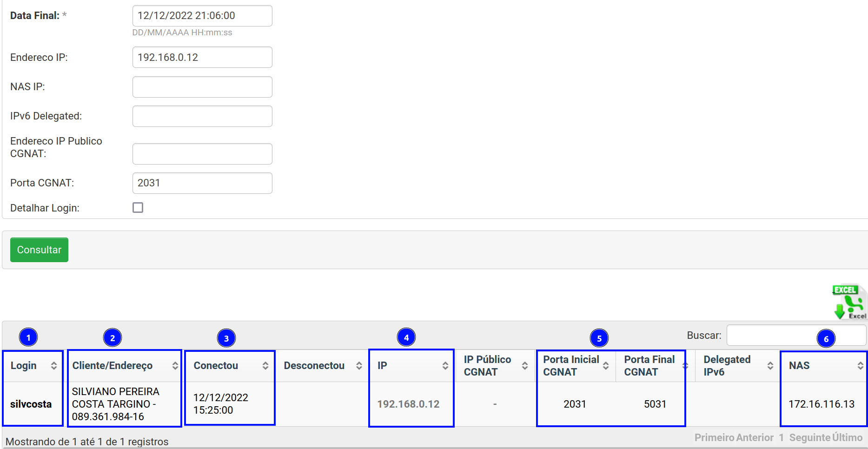Sort by Desconectou column arrows
Viewport: 868px width, 449px height.
[358, 366]
